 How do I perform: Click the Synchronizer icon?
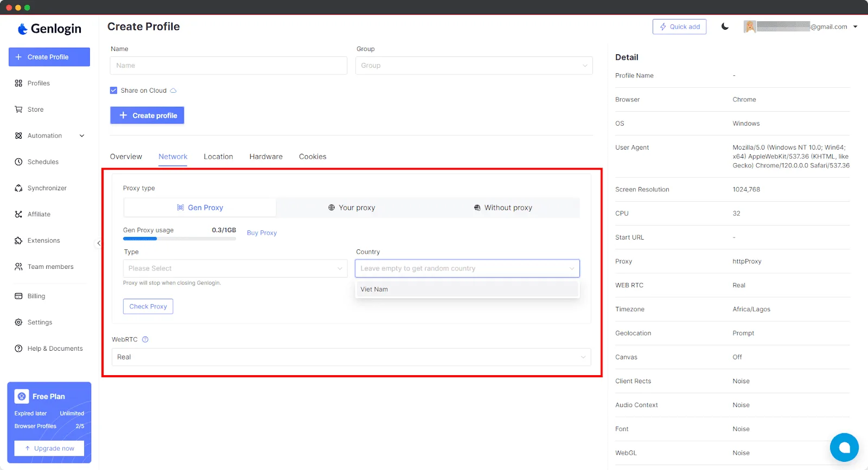click(x=18, y=188)
